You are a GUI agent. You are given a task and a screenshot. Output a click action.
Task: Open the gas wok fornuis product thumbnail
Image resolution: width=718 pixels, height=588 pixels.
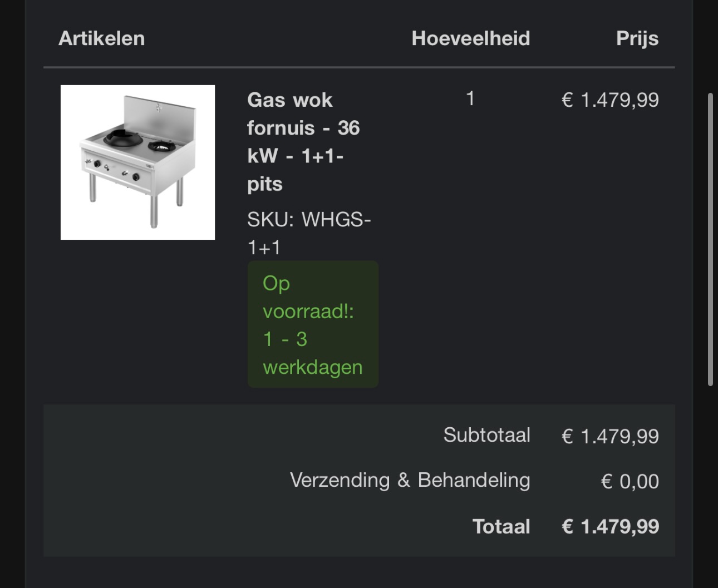point(137,162)
